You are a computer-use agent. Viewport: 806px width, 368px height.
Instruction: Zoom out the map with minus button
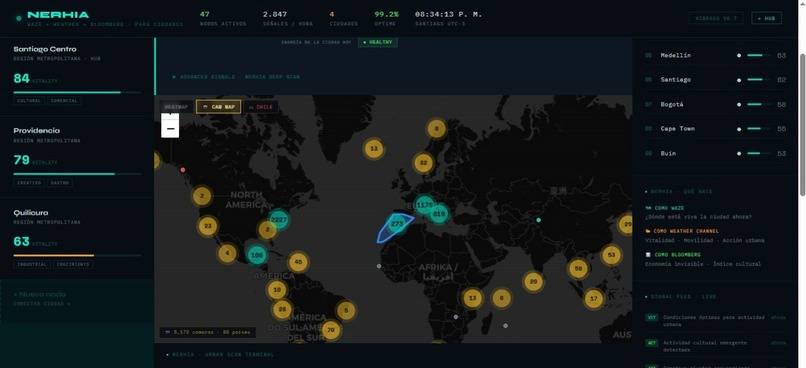(x=170, y=129)
